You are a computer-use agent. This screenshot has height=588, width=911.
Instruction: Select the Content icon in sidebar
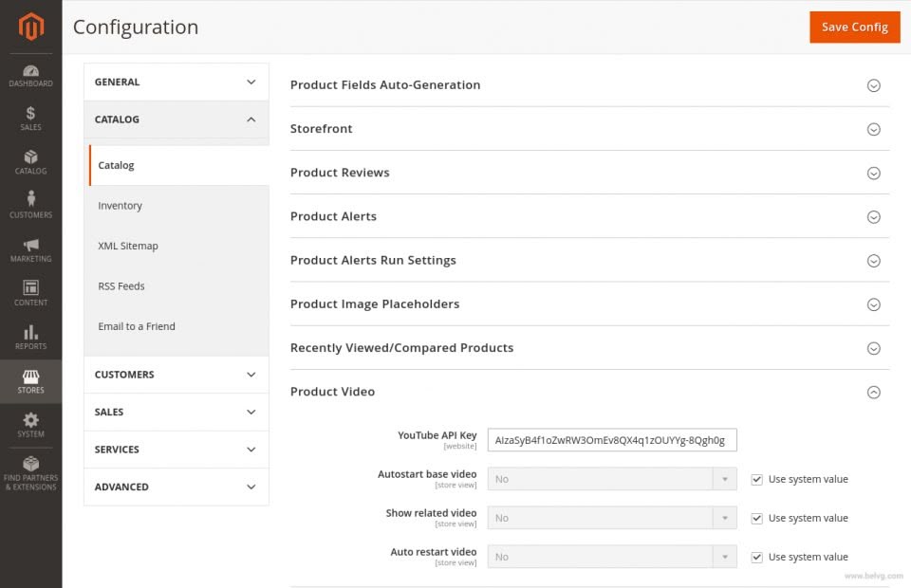(x=30, y=290)
